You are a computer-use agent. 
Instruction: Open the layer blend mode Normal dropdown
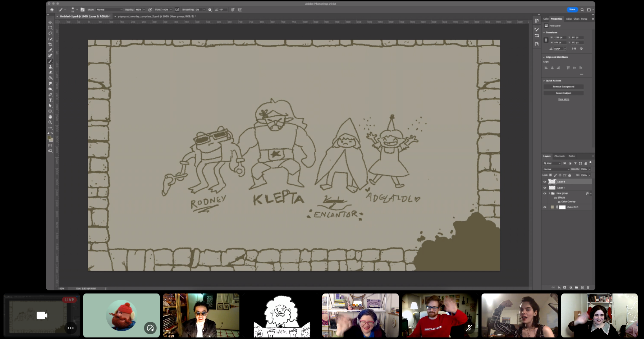tap(556, 169)
